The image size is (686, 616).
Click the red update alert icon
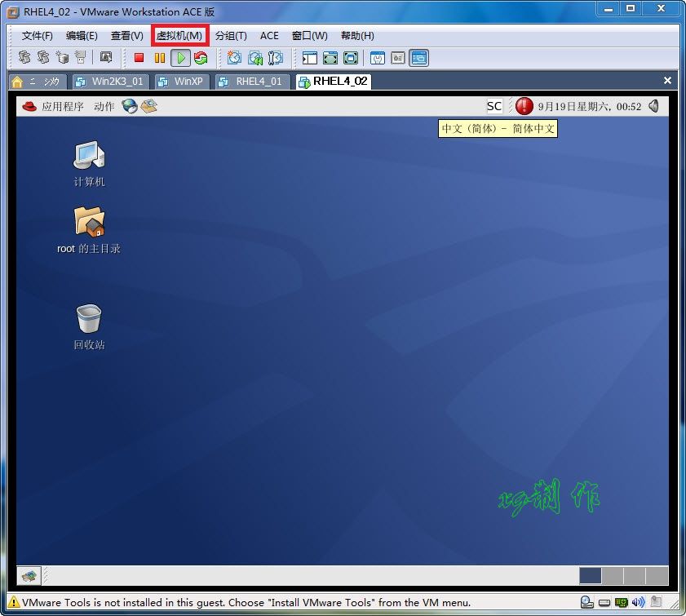[x=524, y=106]
